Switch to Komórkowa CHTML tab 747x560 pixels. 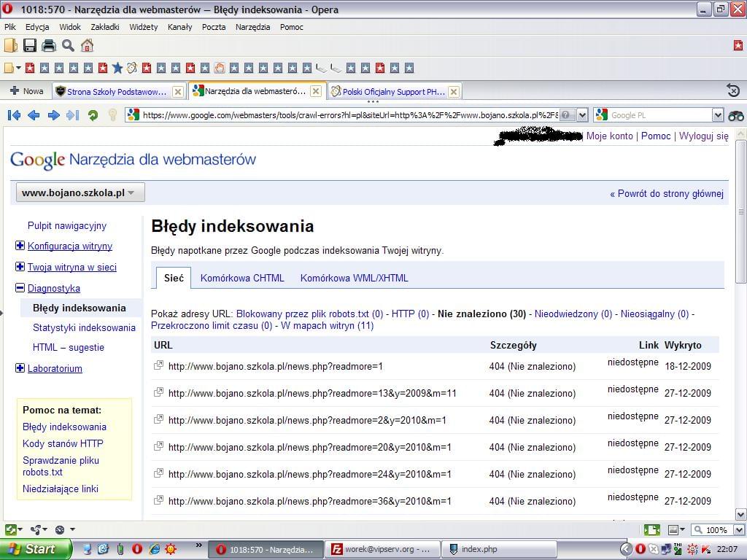pos(242,278)
